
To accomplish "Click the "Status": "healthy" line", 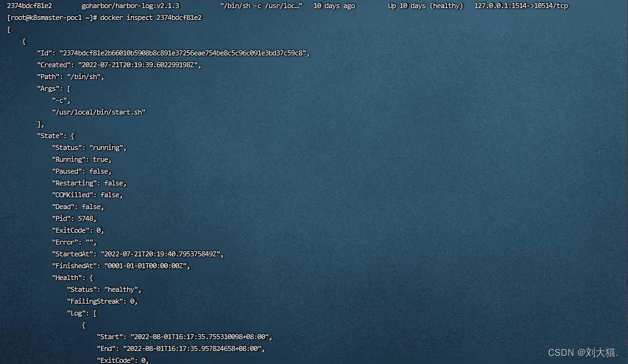I will click(x=104, y=289).
